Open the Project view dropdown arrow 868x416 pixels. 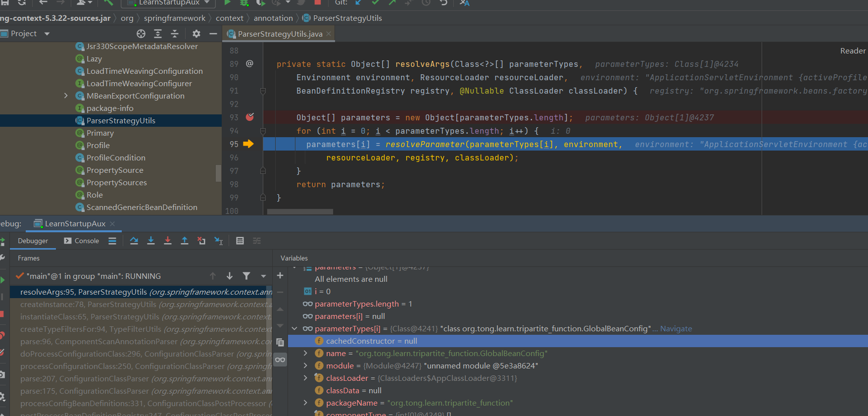pyautogui.click(x=47, y=34)
